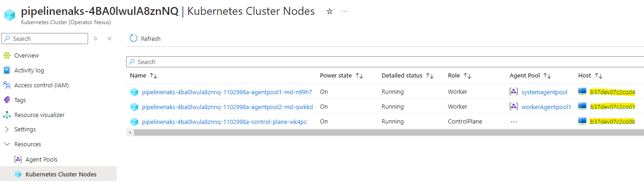Open node agentpool2-md-qwkkd link
Screen dimensions: 644x182
pyautogui.click(x=227, y=107)
